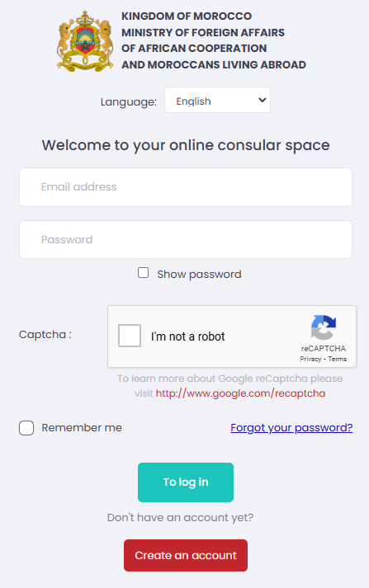369x588 pixels.
Task: Focus the Email address field
Action: pyautogui.click(x=186, y=187)
